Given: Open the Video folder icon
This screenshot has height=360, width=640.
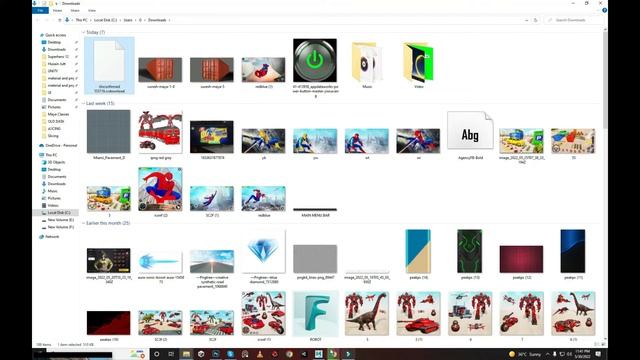Looking at the screenshot, I should click(x=418, y=62).
